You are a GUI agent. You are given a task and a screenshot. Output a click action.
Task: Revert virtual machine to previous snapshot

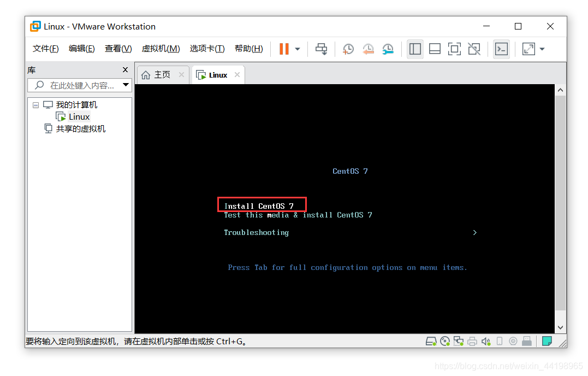368,49
